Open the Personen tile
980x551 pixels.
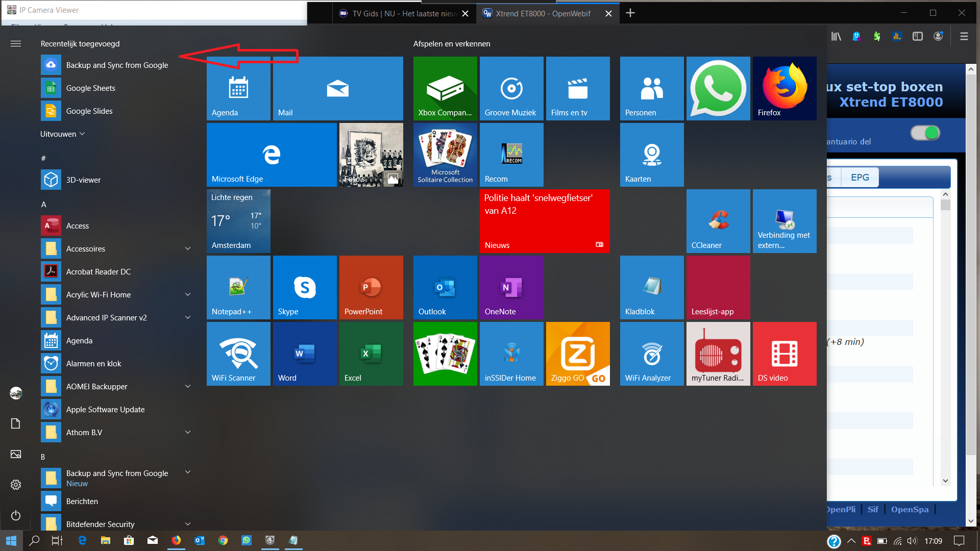click(x=652, y=88)
